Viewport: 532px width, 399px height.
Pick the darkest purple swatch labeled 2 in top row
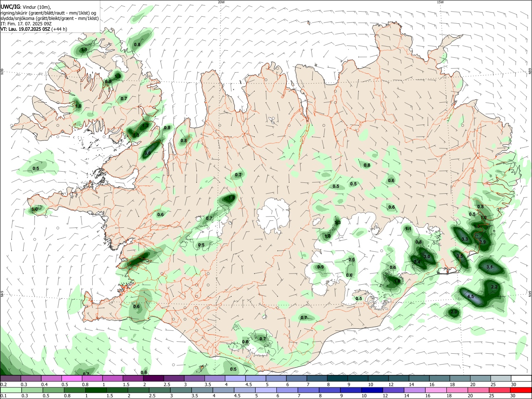(153, 378)
